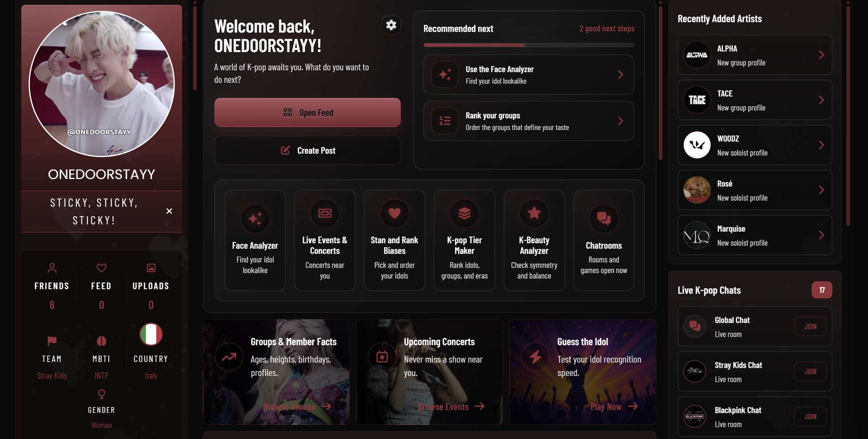This screenshot has height=439, width=868.
Task: Open the settings gear icon
Action: point(391,25)
